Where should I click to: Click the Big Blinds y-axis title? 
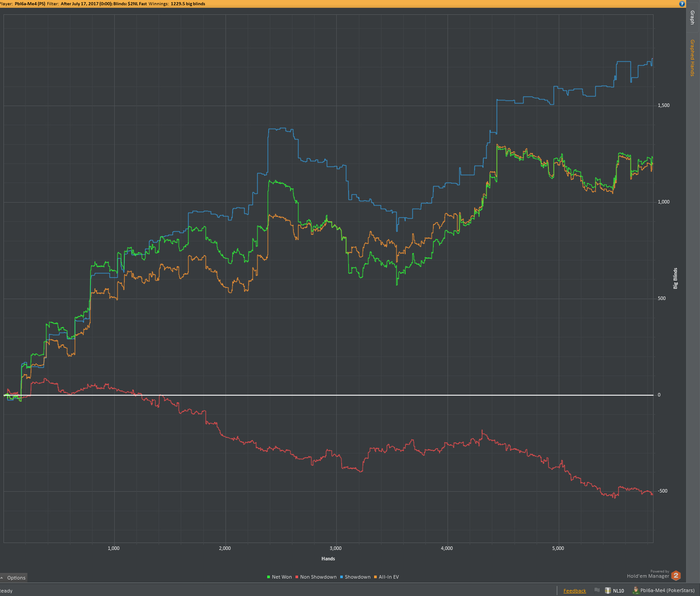tap(675, 278)
